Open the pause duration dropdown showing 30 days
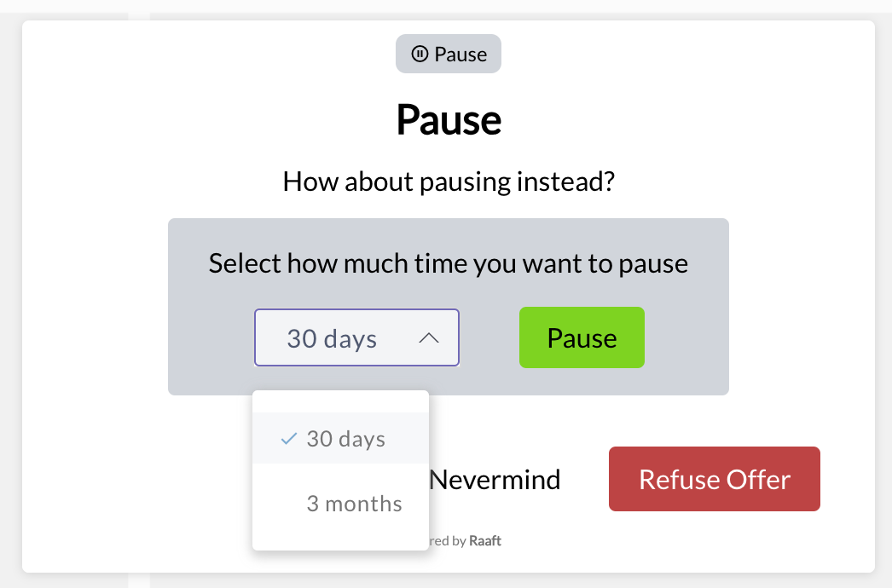 (356, 337)
